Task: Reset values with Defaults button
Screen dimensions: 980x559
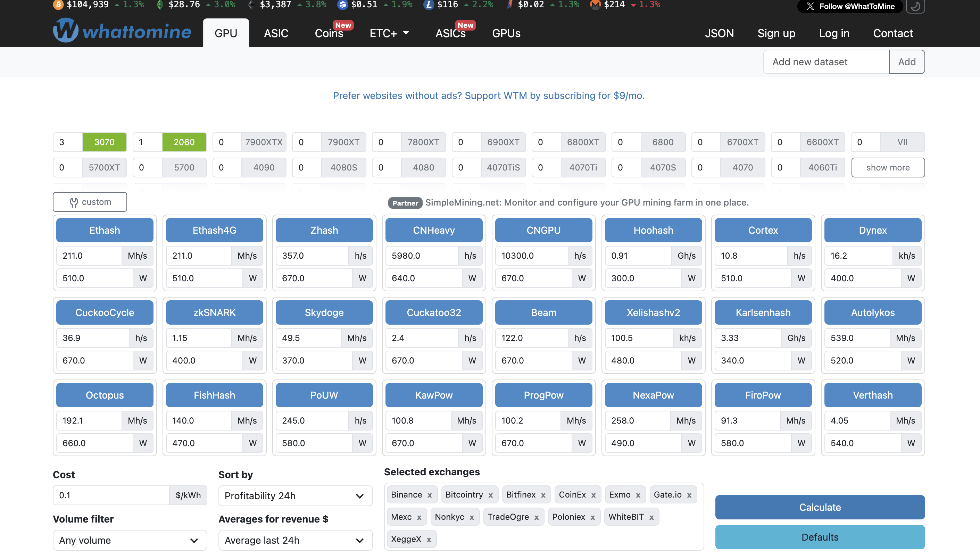Action: [820, 537]
